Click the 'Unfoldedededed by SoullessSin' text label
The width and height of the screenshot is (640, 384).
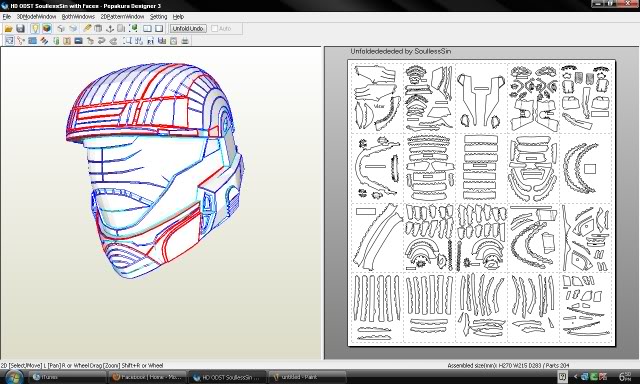coord(401,51)
